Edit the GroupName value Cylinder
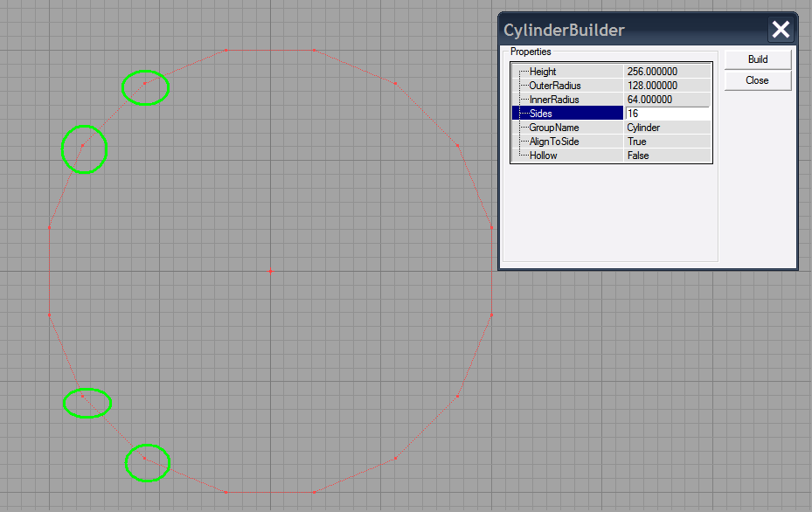The width and height of the screenshot is (812, 512). point(669,127)
